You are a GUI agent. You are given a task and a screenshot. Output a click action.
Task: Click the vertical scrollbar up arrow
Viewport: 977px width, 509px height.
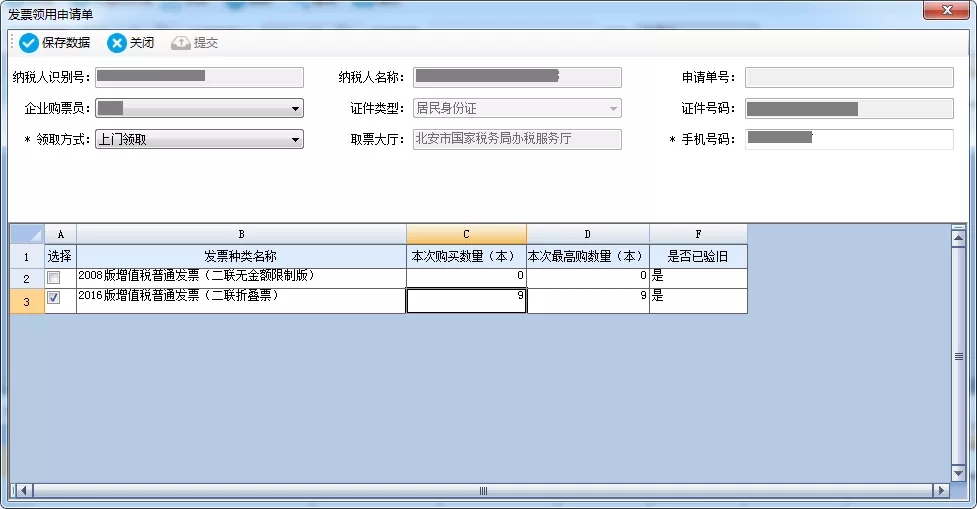[958, 237]
